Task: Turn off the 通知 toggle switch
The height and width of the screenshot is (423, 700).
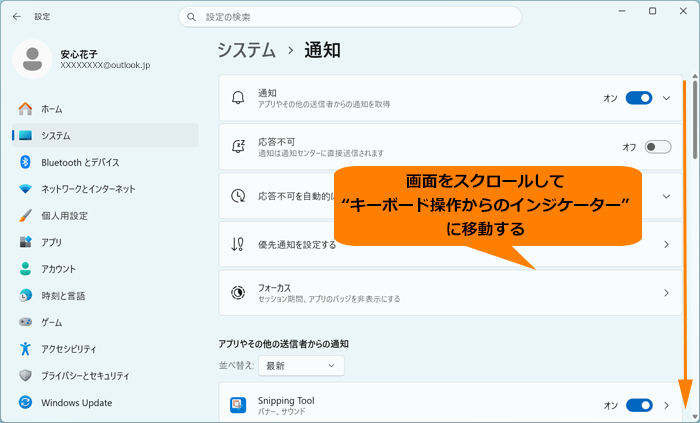Action: tap(639, 98)
